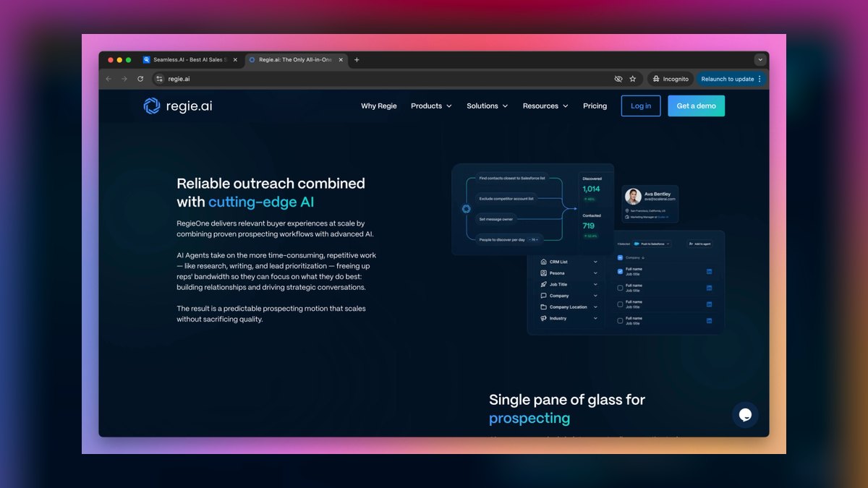This screenshot has height=488, width=868.
Task: Click 'People to discover per day' label
Action: 502,239
